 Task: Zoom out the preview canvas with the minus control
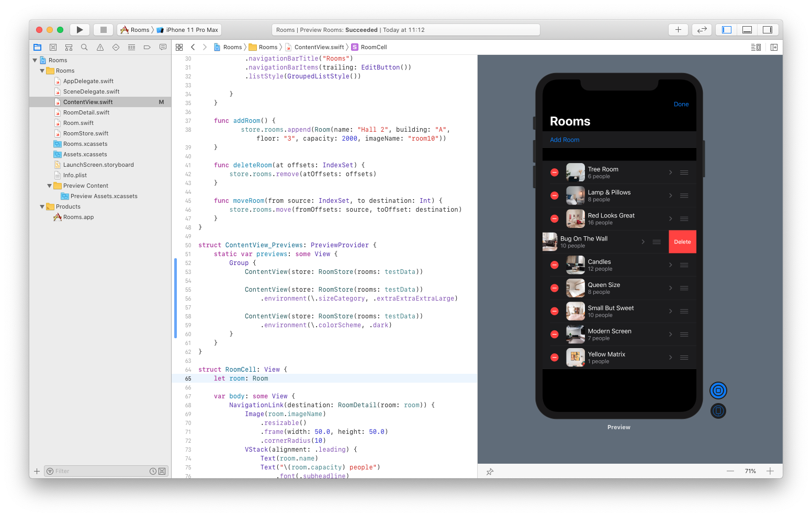coord(730,471)
